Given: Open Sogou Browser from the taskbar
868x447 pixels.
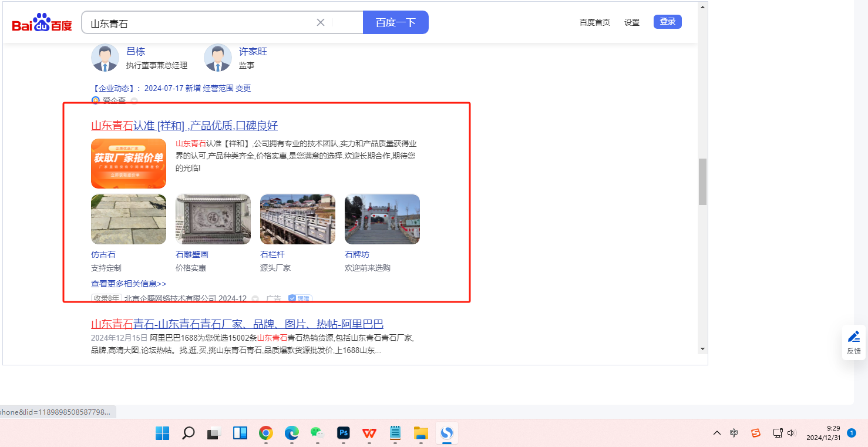Looking at the screenshot, I should [x=447, y=433].
